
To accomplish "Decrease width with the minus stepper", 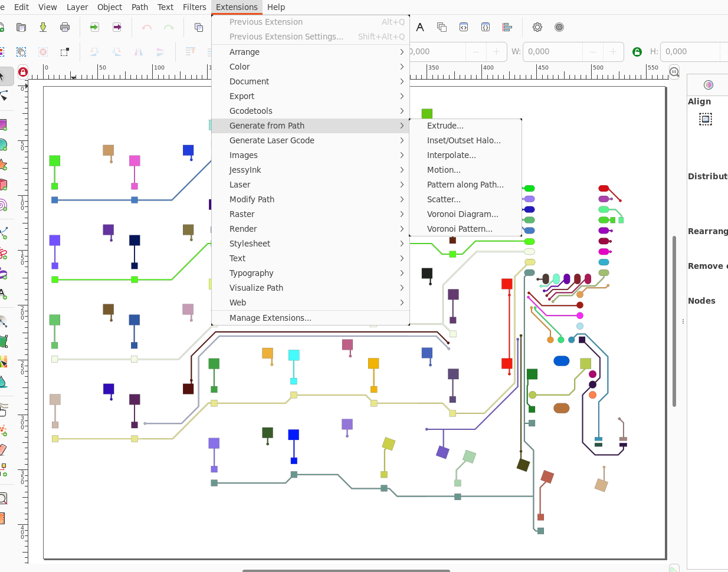I will click(x=593, y=52).
